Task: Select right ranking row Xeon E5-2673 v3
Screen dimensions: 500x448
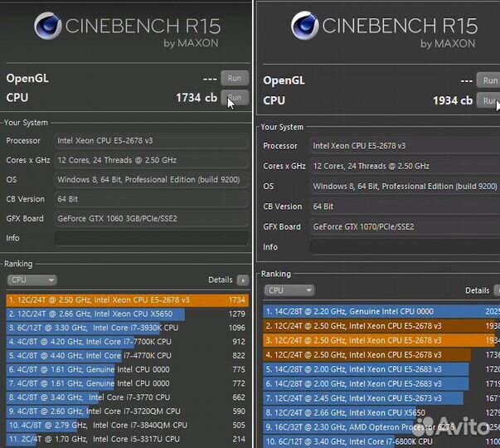Action: click(x=381, y=398)
